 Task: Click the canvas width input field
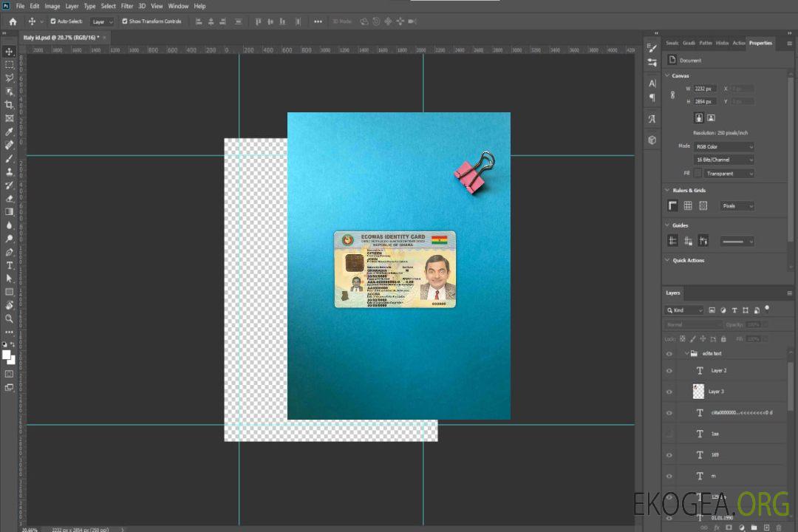coord(705,89)
